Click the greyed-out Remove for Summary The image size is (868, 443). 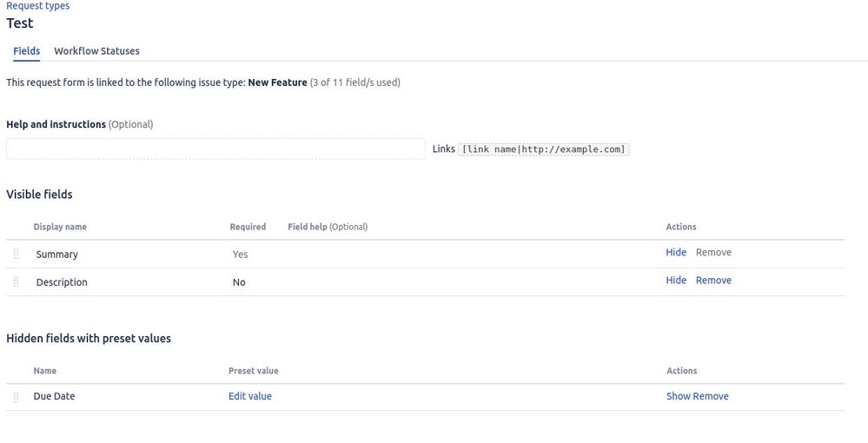coord(713,253)
